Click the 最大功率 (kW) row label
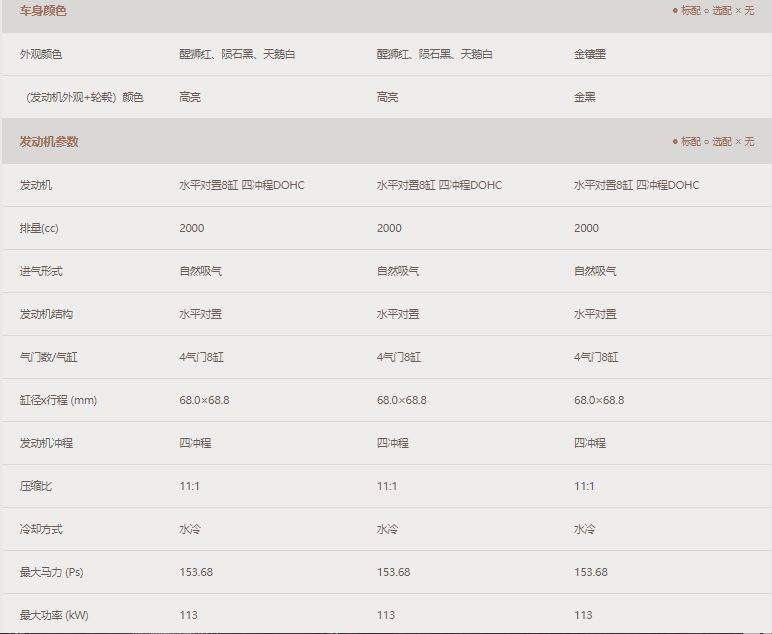 click(x=54, y=615)
